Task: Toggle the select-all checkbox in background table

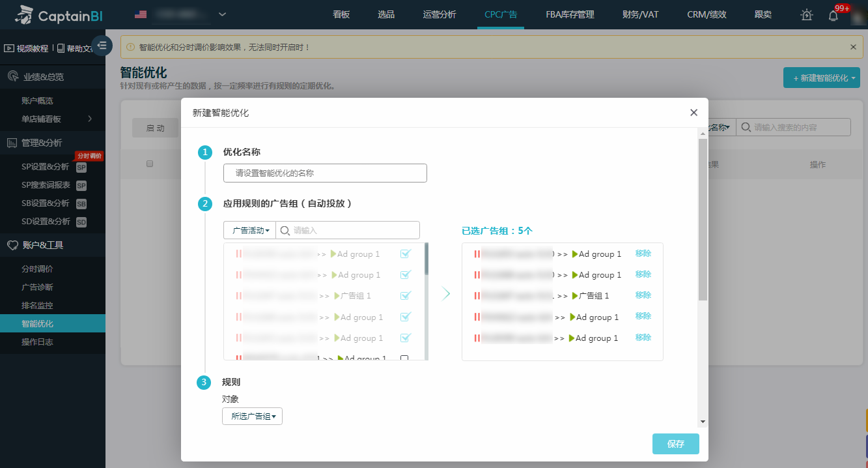Action: 150,164
